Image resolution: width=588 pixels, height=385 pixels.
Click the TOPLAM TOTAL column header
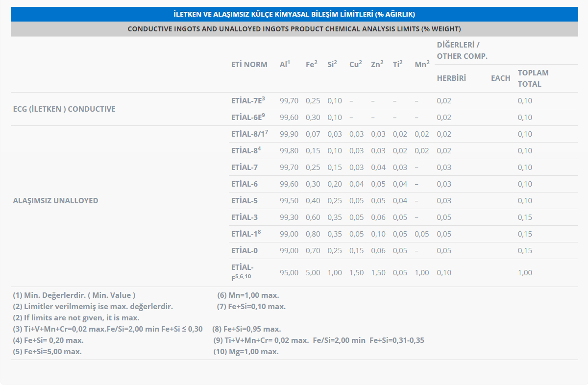pyautogui.click(x=533, y=78)
